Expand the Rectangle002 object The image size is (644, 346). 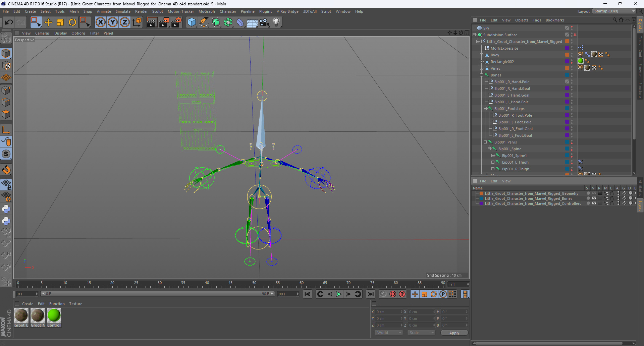[482, 62]
